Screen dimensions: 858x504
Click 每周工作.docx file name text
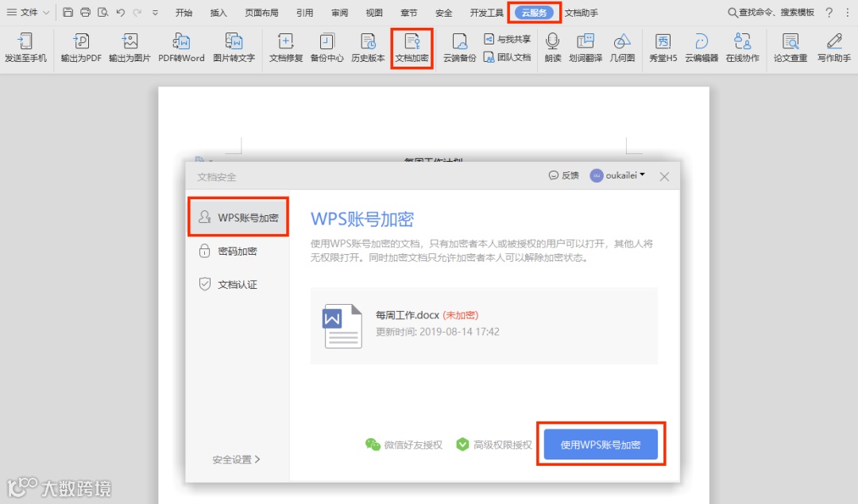point(407,315)
